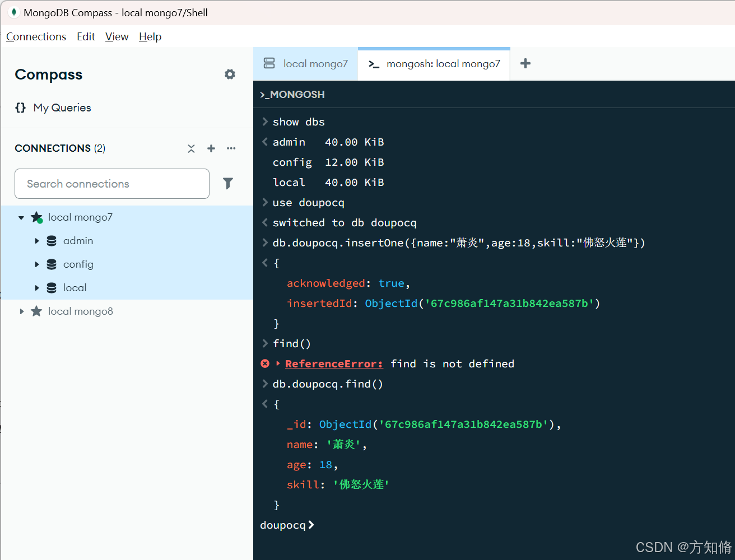
Task: Open the View menu
Action: pos(117,36)
